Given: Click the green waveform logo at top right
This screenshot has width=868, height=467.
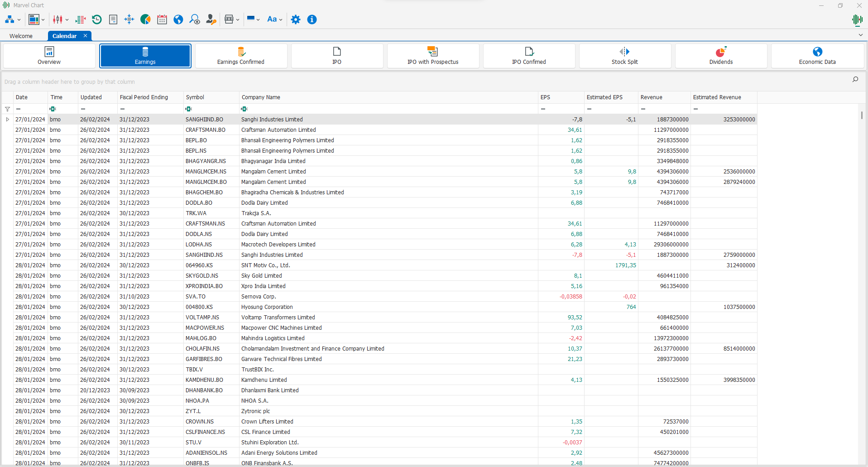Looking at the screenshot, I should 857,19.
